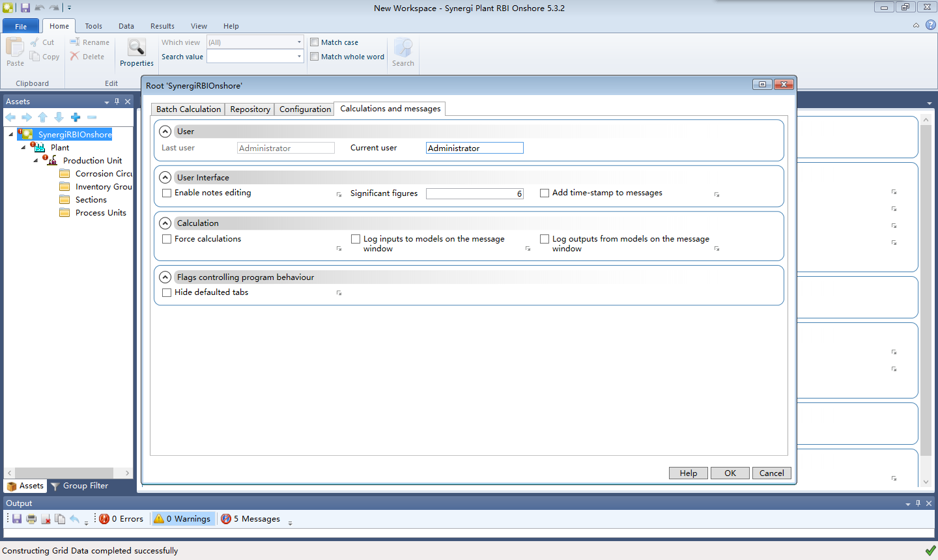Select Corrosion Circuits folder in tree
This screenshot has height=560, width=938.
pyautogui.click(x=96, y=174)
